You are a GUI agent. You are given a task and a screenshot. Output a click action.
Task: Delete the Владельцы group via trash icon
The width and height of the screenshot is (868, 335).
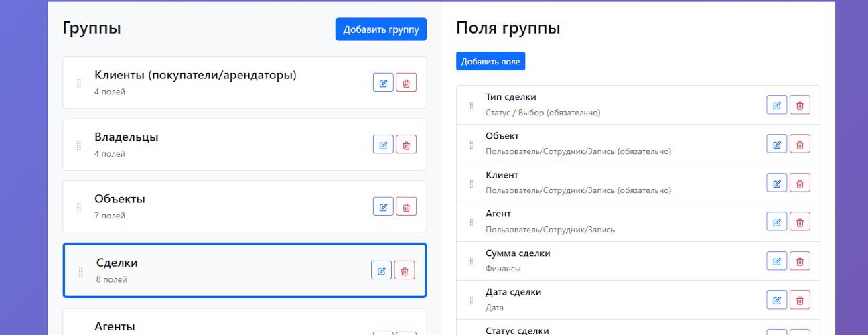[x=406, y=145]
